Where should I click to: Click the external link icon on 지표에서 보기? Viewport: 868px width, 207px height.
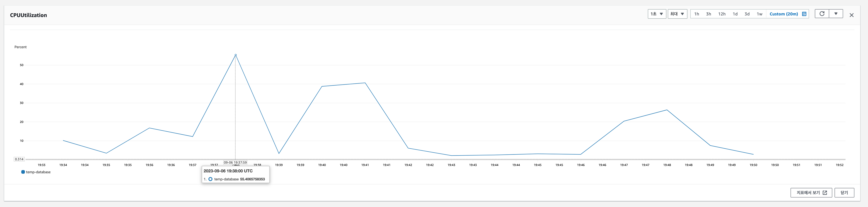[x=825, y=193]
